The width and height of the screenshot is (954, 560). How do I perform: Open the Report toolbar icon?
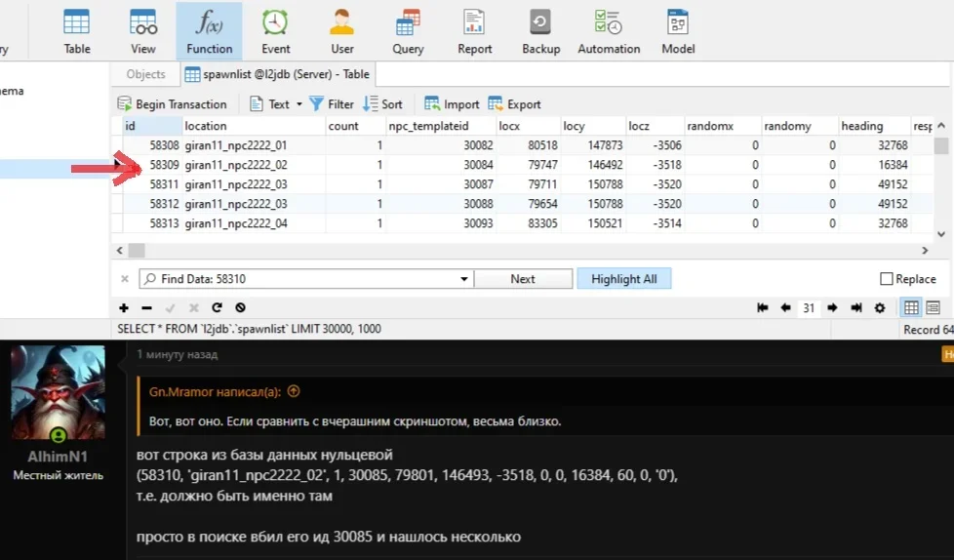[x=475, y=31]
